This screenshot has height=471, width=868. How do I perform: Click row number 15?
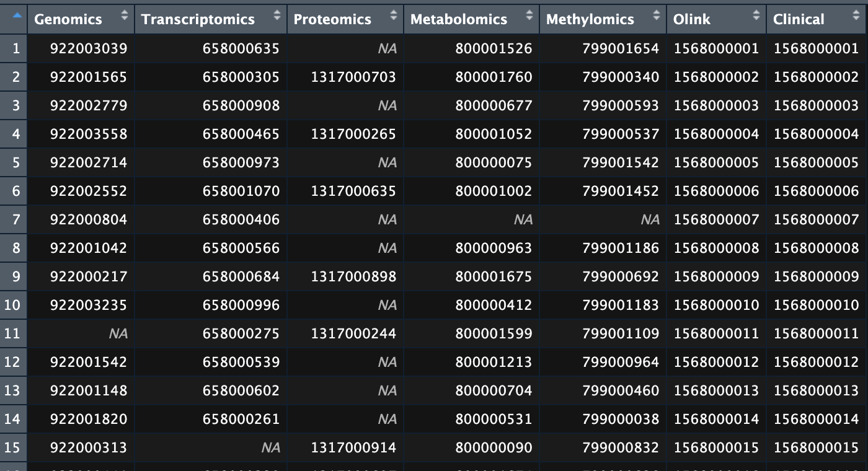pos(12,447)
